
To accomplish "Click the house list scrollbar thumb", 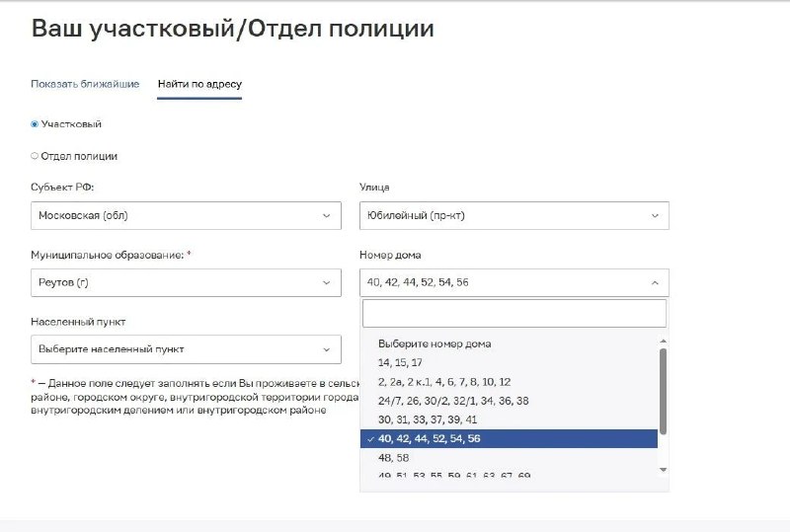I will (663, 391).
